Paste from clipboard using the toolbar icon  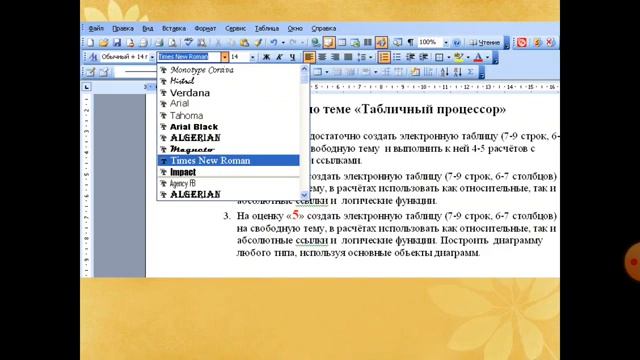(x=244, y=42)
